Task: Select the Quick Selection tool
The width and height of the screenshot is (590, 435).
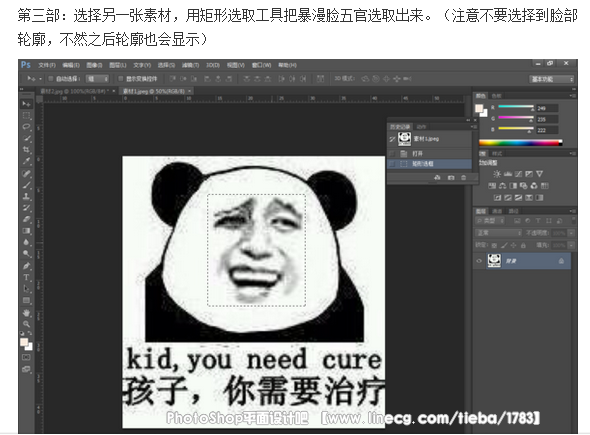Action: (26, 138)
